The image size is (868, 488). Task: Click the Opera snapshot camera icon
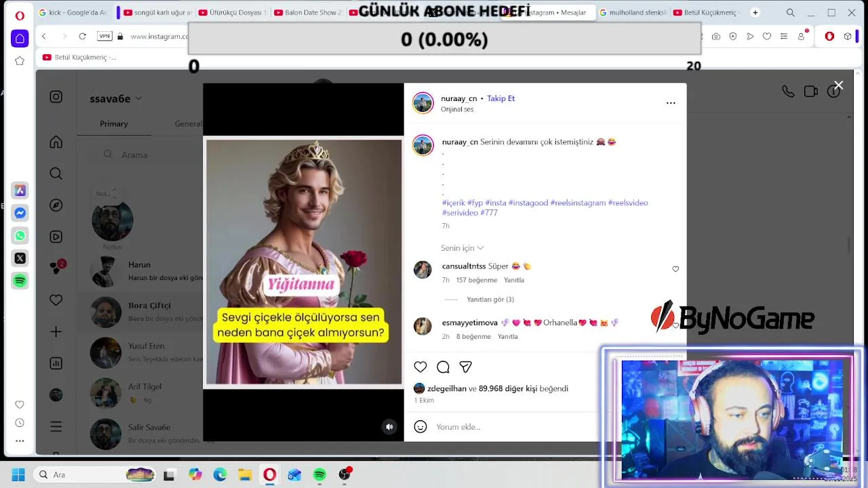716,37
